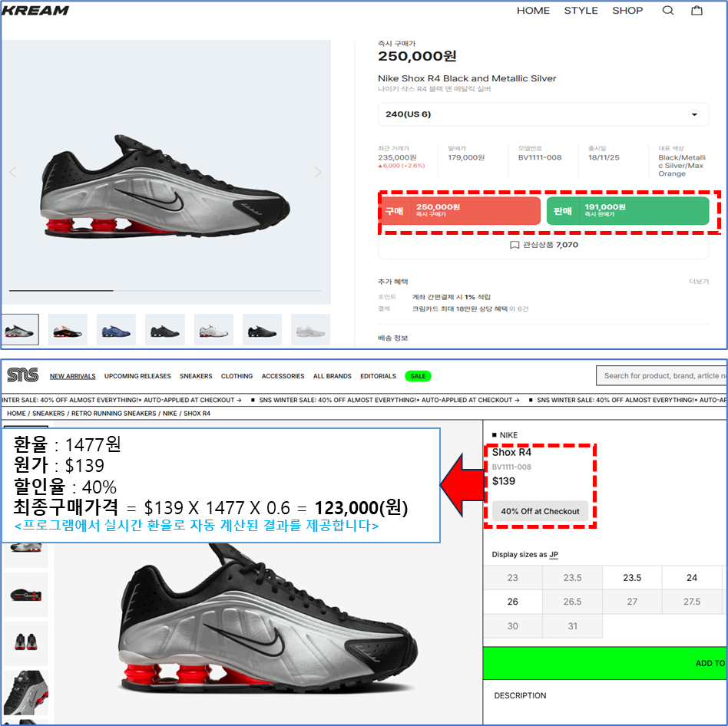The width and height of the screenshot is (728, 726).
Task: Open the 240(US 6) size dropdown
Action: [x=543, y=114]
